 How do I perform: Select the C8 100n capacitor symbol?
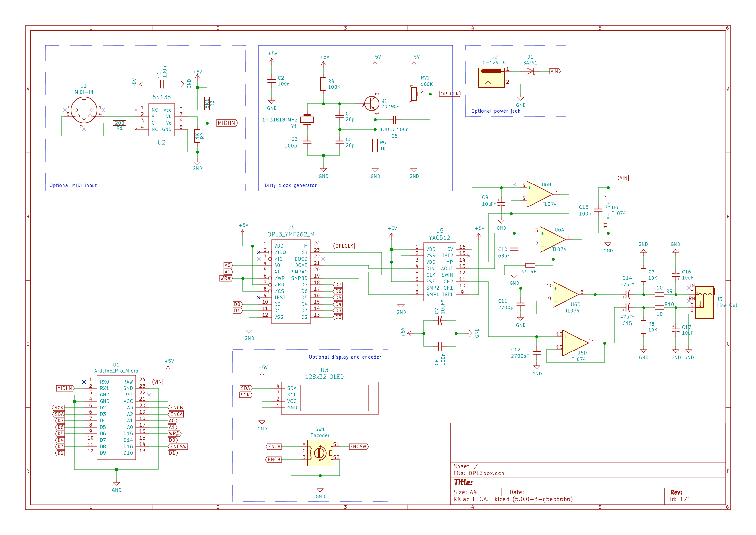click(x=439, y=346)
